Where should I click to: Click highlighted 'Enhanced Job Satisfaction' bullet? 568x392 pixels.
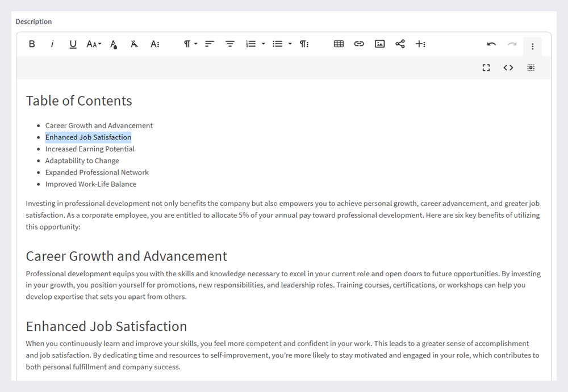(88, 137)
